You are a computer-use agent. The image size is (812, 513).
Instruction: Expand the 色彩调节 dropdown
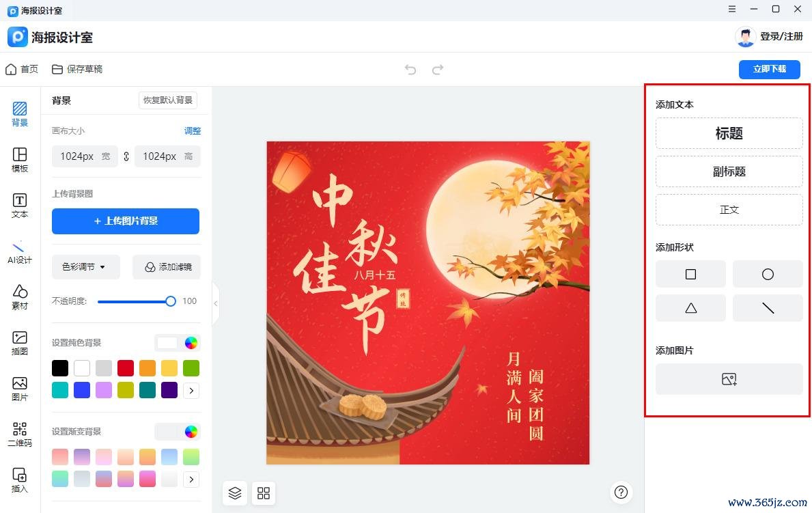pos(86,267)
